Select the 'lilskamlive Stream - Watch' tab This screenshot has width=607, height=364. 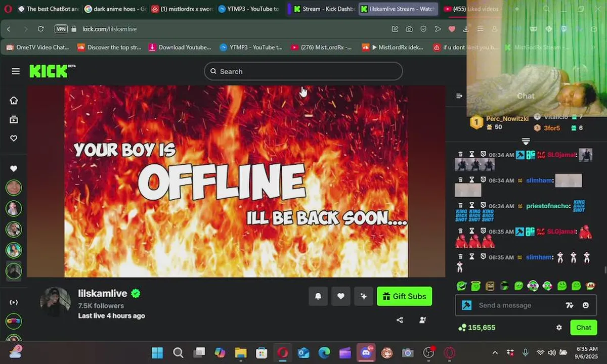coord(398,9)
